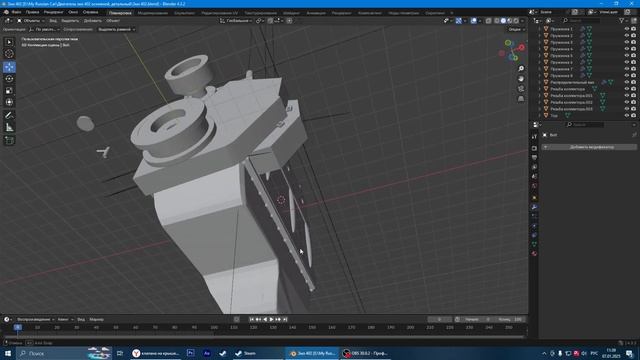The height and width of the screenshot is (360, 640).
Task: Open the Файл menu
Action: (16, 12)
